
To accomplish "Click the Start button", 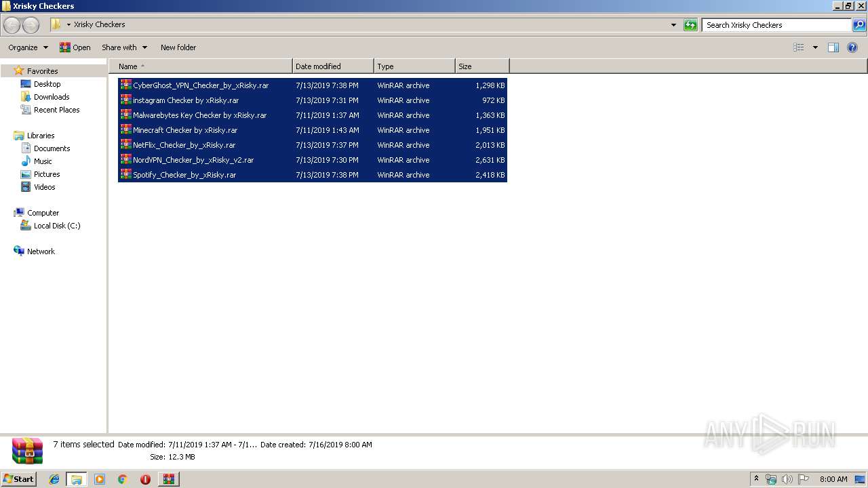I will 18,479.
